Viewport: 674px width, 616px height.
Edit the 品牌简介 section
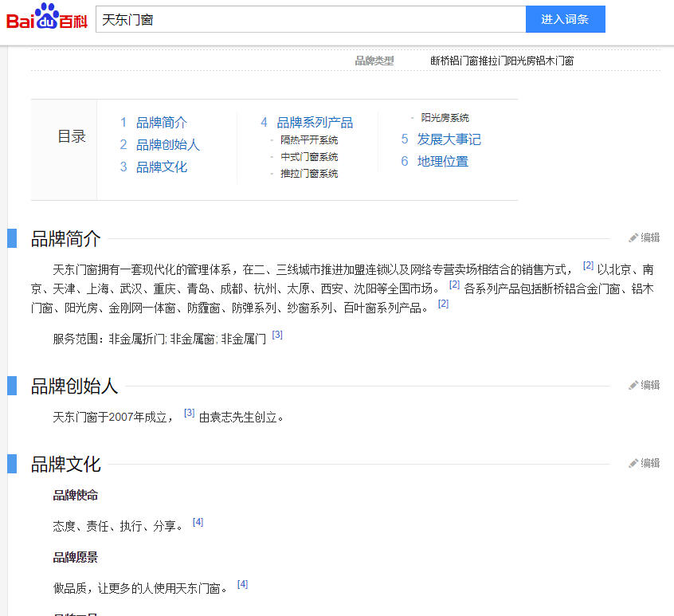click(644, 237)
